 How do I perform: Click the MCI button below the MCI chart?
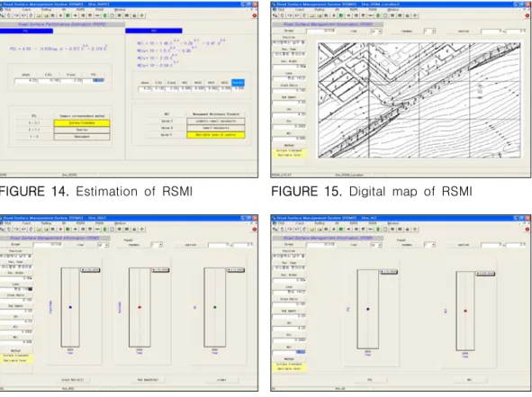[x=470, y=380]
